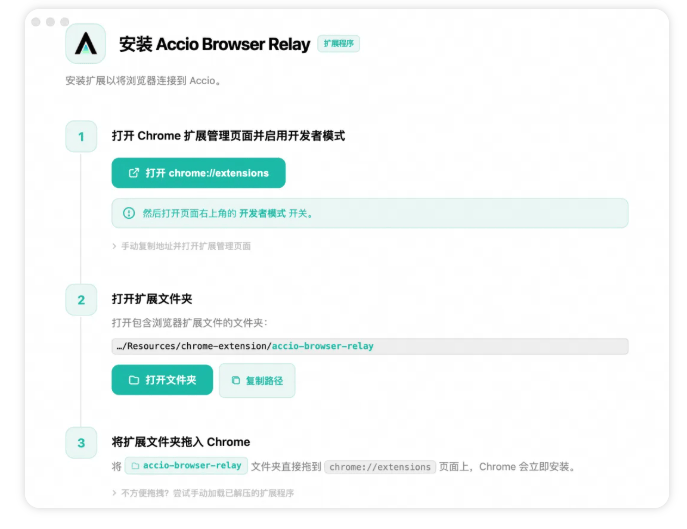Viewport: 687px width, 529px height.
Task: Click the chrome://extensions code label in step 3
Action: coord(380,467)
